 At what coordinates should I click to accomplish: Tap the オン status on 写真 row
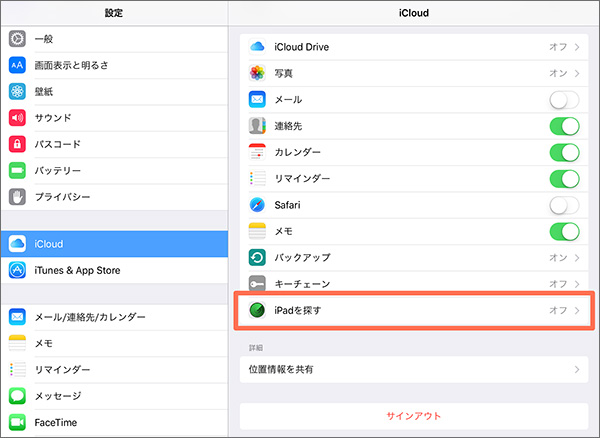pos(558,73)
